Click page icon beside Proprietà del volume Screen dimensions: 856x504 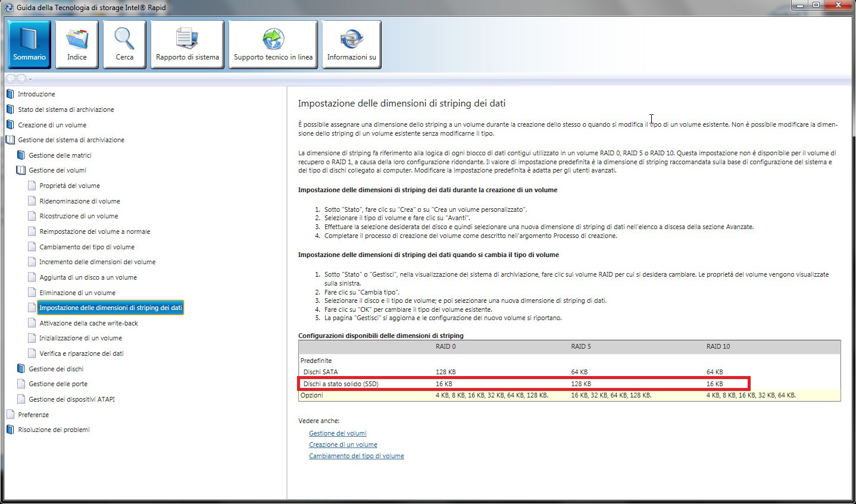(x=32, y=186)
